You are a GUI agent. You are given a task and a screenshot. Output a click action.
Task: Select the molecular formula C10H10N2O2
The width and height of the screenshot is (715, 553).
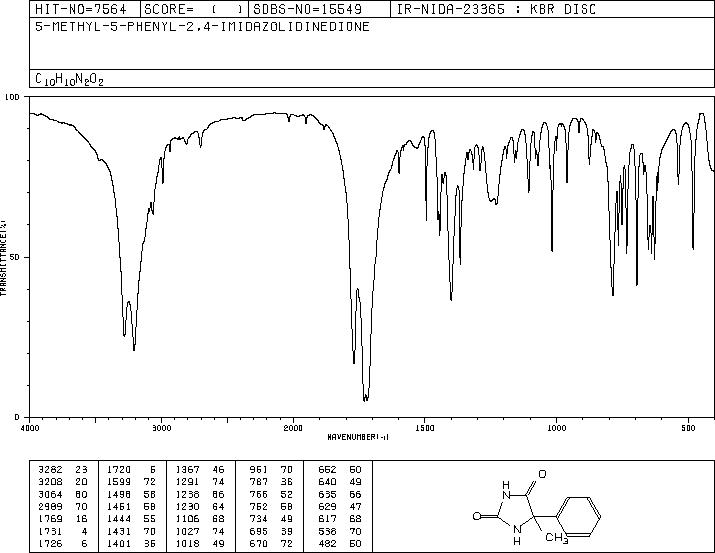pyautogui.click(x=69, y=79)
